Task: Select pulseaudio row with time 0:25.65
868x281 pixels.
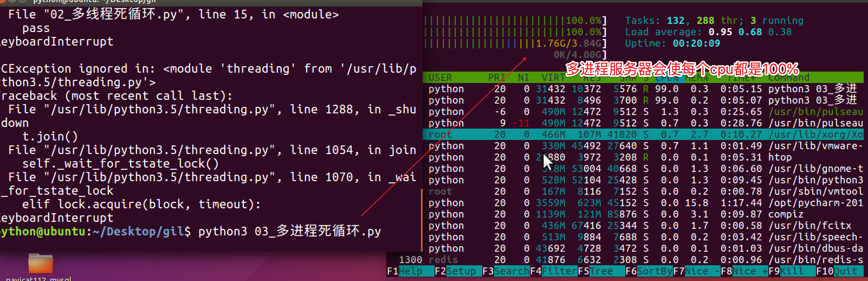Action: click(x=643, y=112)
